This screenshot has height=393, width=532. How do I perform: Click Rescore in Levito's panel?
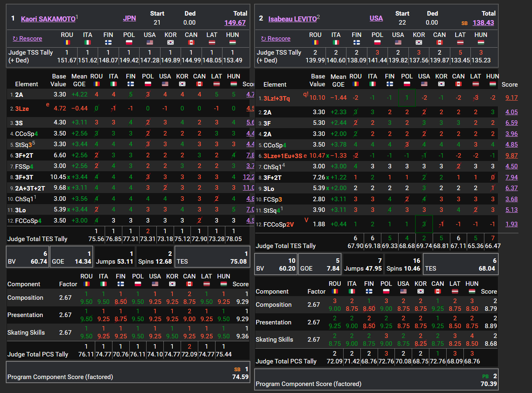tap(276, 39)
